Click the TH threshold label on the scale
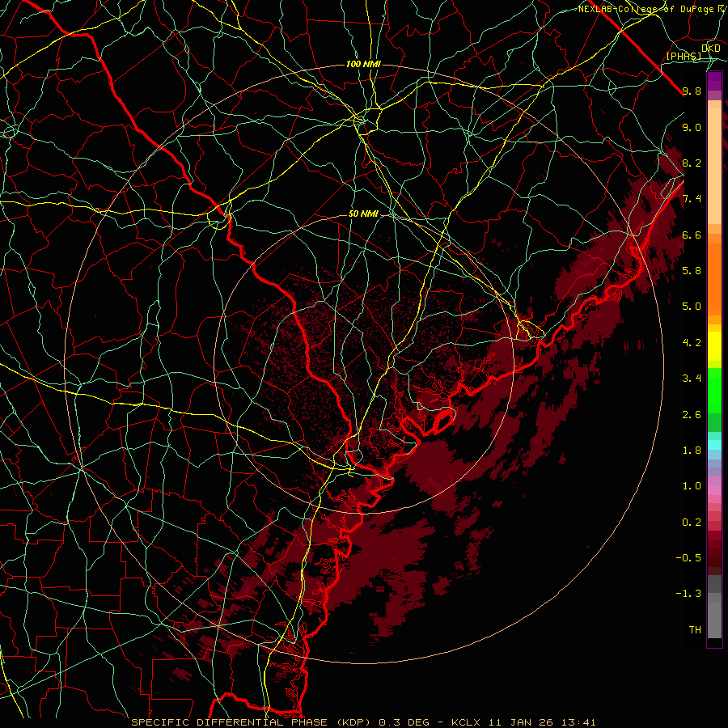 click(x=695, y=630)
